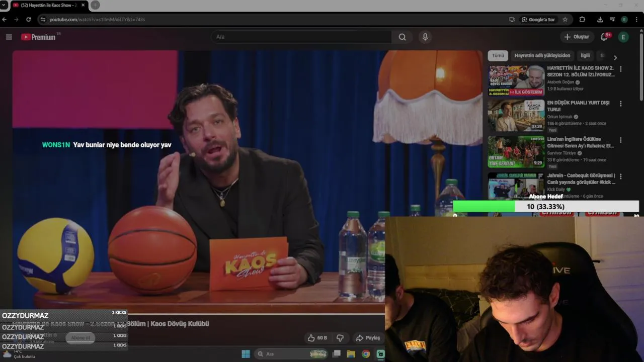
Task: Open options menu for Kick Daily video
Action: (620, 176)
